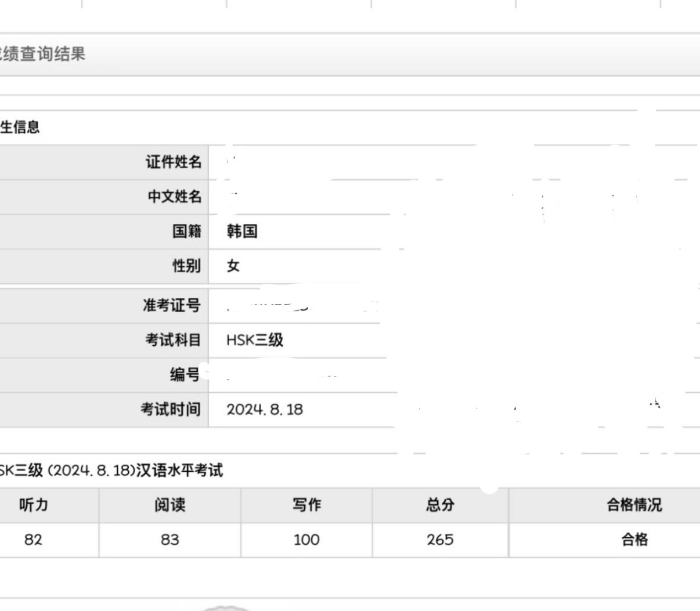Click the 汉语水平考试 score table title
This screenshot has width=700, height=611.
tap(111, 471)
